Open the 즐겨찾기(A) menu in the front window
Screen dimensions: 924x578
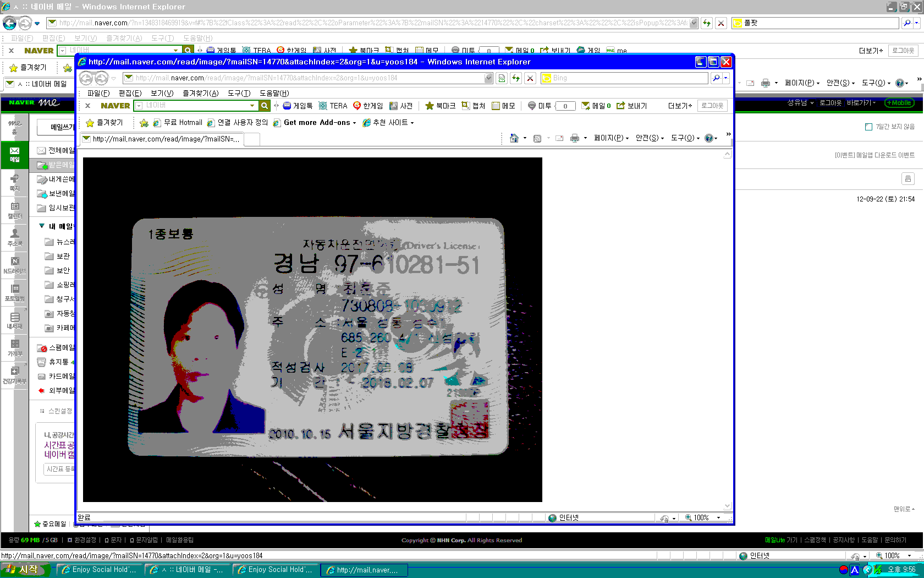(x=201, y=93)
